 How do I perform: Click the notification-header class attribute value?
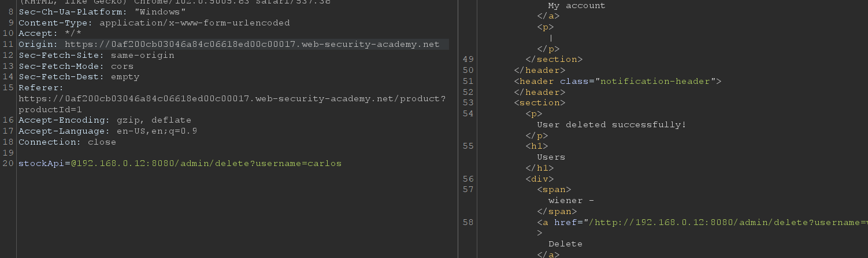(x=655, y=82)
